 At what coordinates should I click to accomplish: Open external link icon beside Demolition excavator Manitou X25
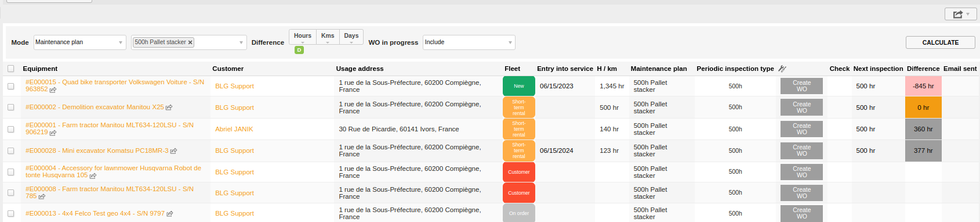point(169,108)
